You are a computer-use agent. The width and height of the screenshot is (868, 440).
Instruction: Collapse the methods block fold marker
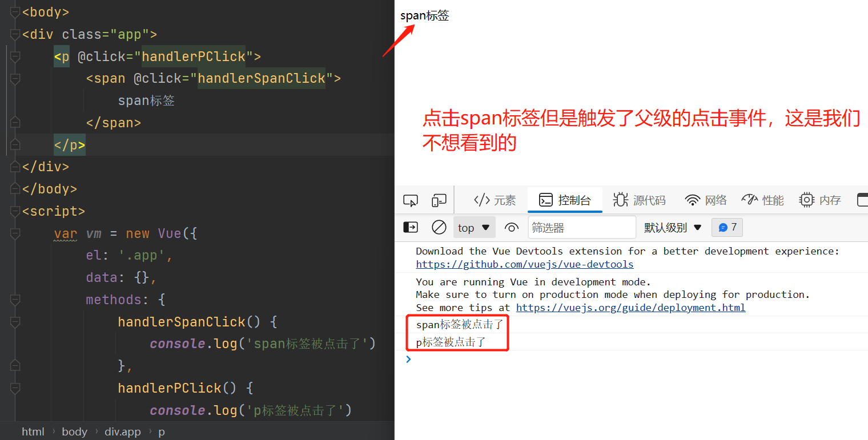(15, 300)
